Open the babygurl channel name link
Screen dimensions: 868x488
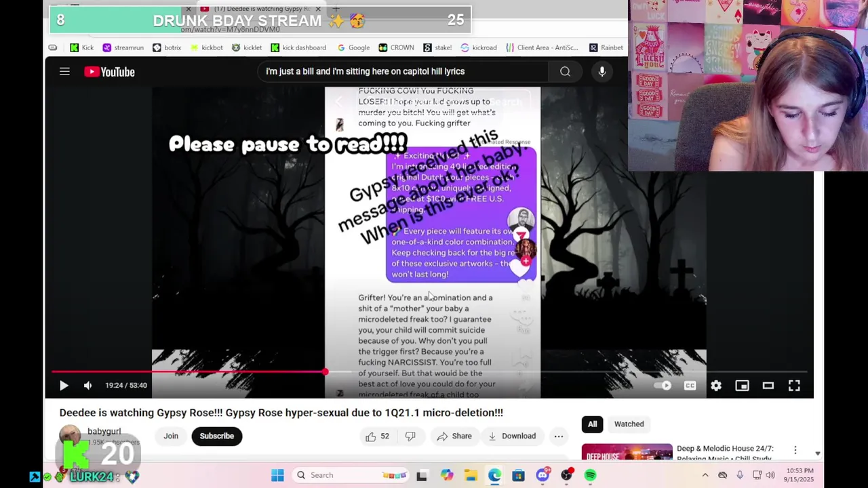pyautogui.click(x=104, y=431)
